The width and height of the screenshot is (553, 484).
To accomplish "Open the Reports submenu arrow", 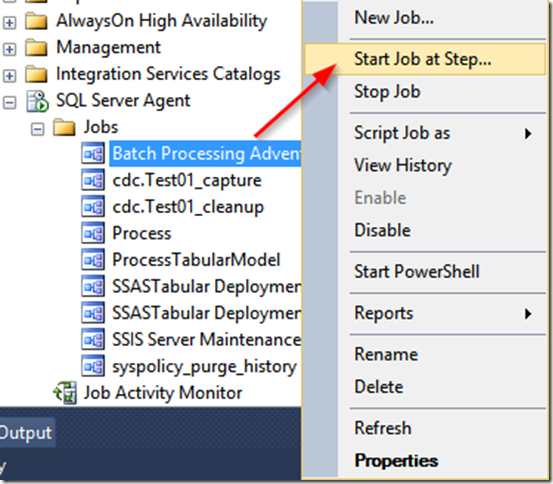I will pyautogui.click(x=528, y=314).
